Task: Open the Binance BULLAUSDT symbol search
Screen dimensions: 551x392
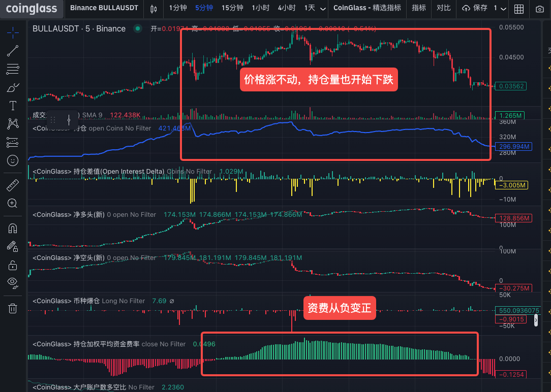Action: (x=104, y=8)
